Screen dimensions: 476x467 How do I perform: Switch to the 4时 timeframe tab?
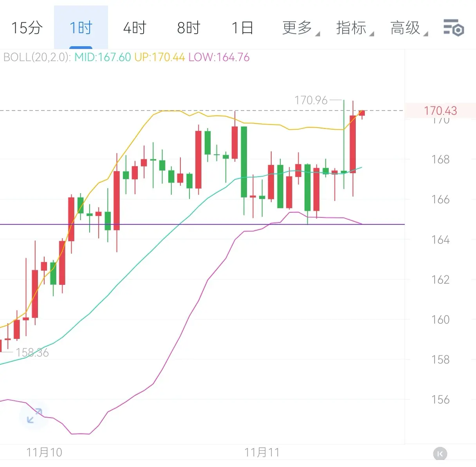click(x=135, y=28)
